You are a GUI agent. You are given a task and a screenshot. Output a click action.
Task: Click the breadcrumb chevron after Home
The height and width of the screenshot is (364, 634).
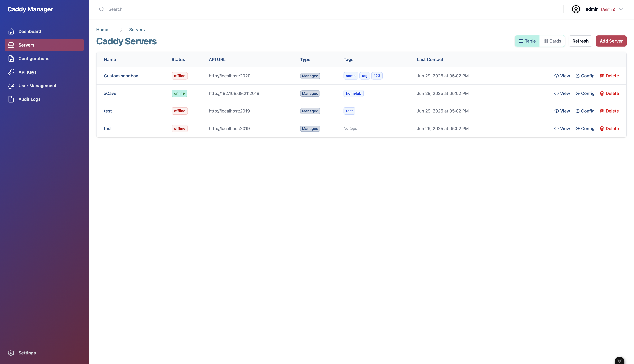(121, 29)
